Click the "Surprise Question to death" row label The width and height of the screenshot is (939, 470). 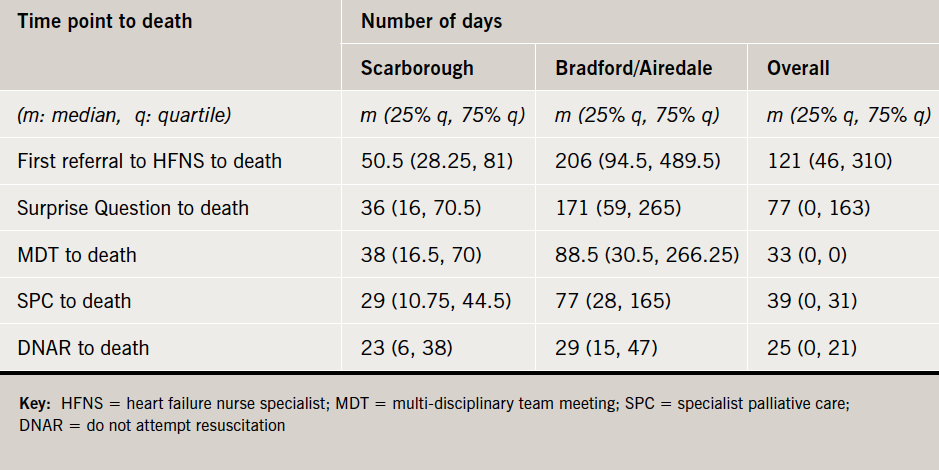tap(133, 208)
